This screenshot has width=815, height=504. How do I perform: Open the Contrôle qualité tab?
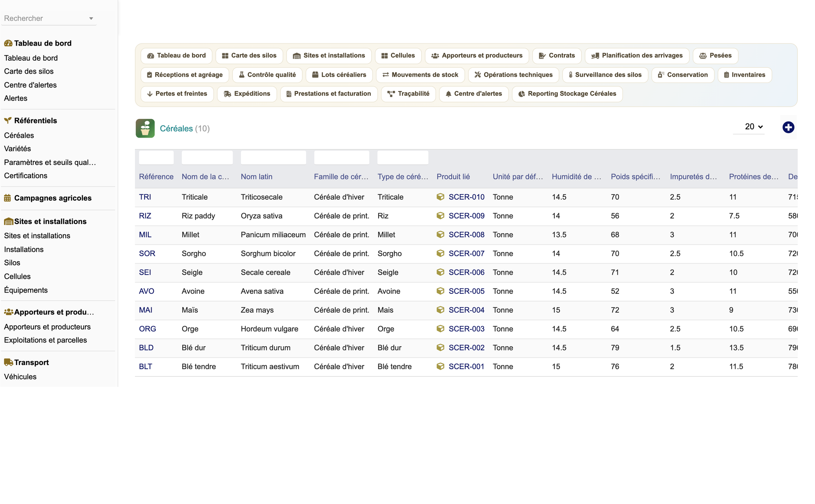[x=267, y=75]
